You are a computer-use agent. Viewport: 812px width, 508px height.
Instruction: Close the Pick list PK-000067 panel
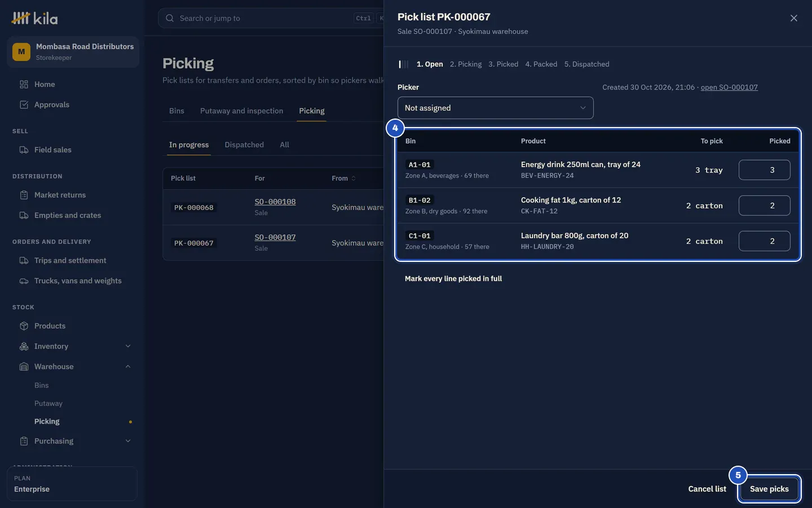pyautogui.click(x=793, y=18)
